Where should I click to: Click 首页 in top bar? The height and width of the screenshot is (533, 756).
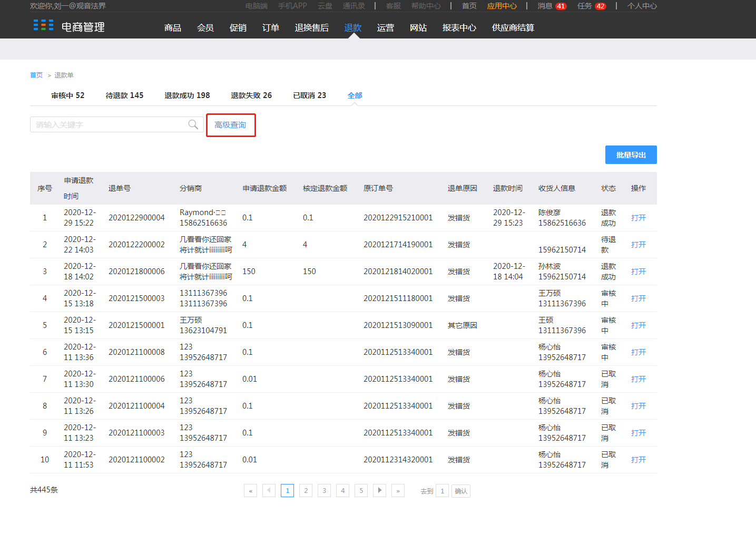coord(469,6)
